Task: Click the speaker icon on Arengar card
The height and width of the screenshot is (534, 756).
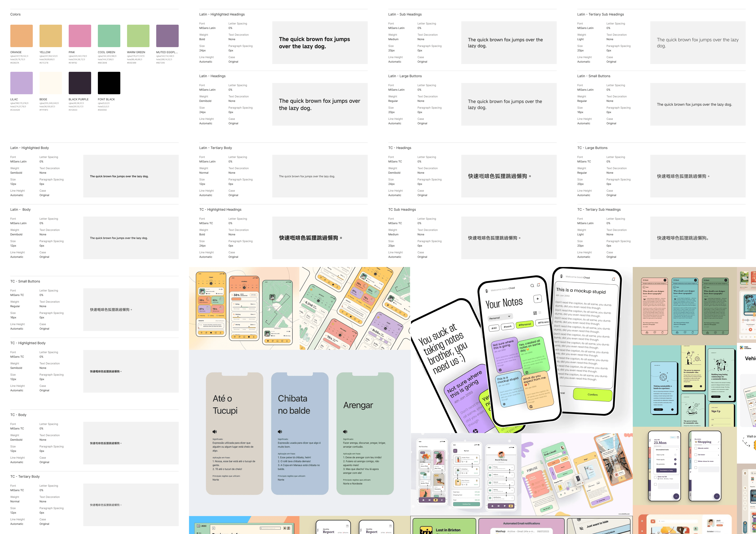Action: [x=345, y=432]
